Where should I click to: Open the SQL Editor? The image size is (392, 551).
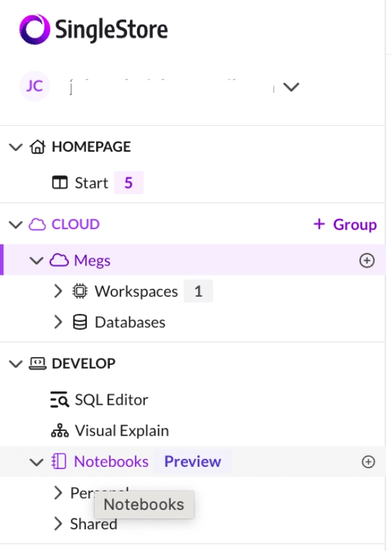tap(99, 400)
